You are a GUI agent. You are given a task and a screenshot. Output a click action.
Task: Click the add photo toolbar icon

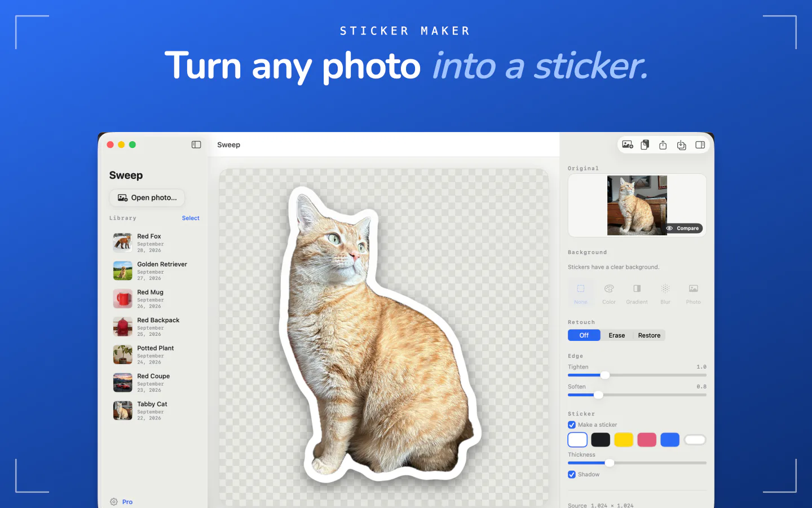point(628,145)
